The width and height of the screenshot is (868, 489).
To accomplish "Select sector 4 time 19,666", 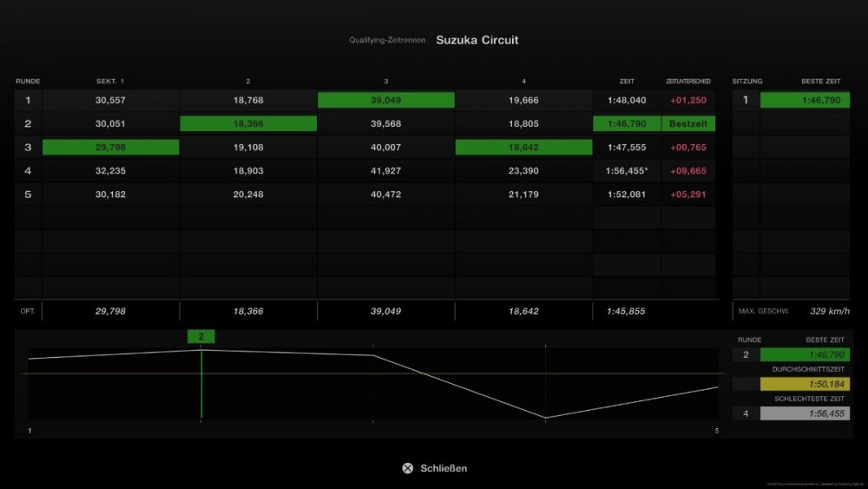I will (x=523, y=100).
